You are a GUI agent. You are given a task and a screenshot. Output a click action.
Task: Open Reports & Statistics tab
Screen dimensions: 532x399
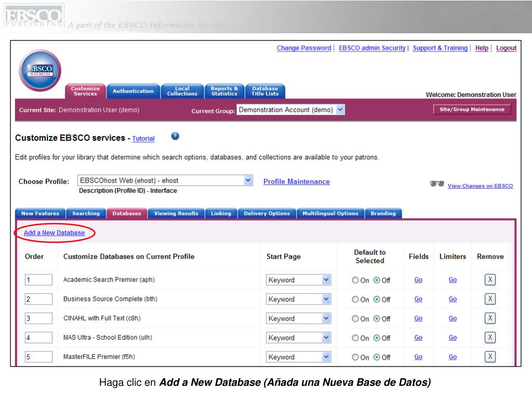(x=224, y=91)
